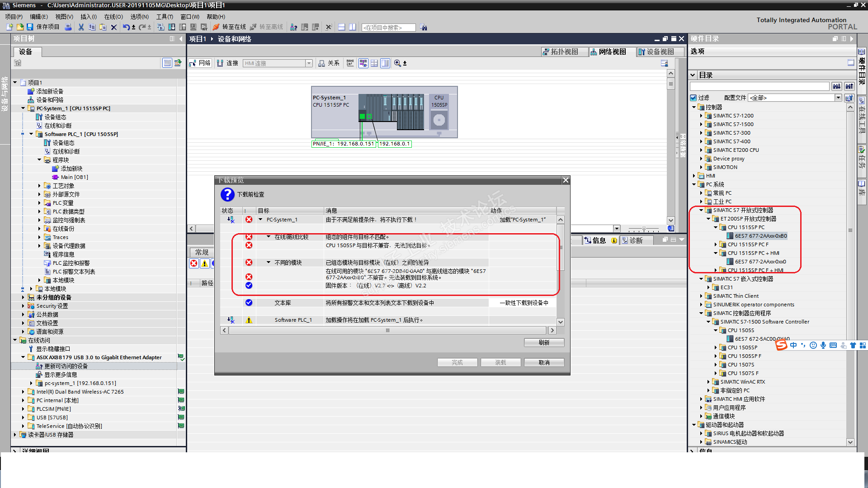Screen dimensions: 868x488
Task: Expand the SIMATIC S7-1500 catalog folder
Action: click(x=701, y=124)
